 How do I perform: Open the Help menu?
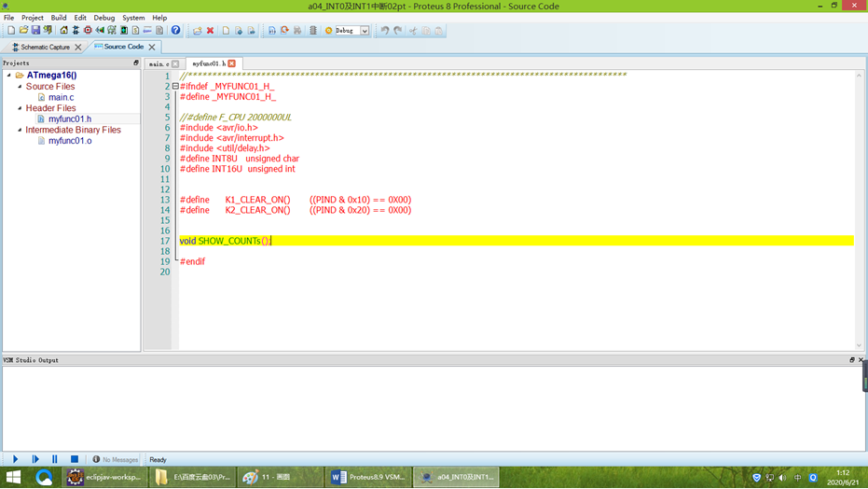(x=159, y=18)
